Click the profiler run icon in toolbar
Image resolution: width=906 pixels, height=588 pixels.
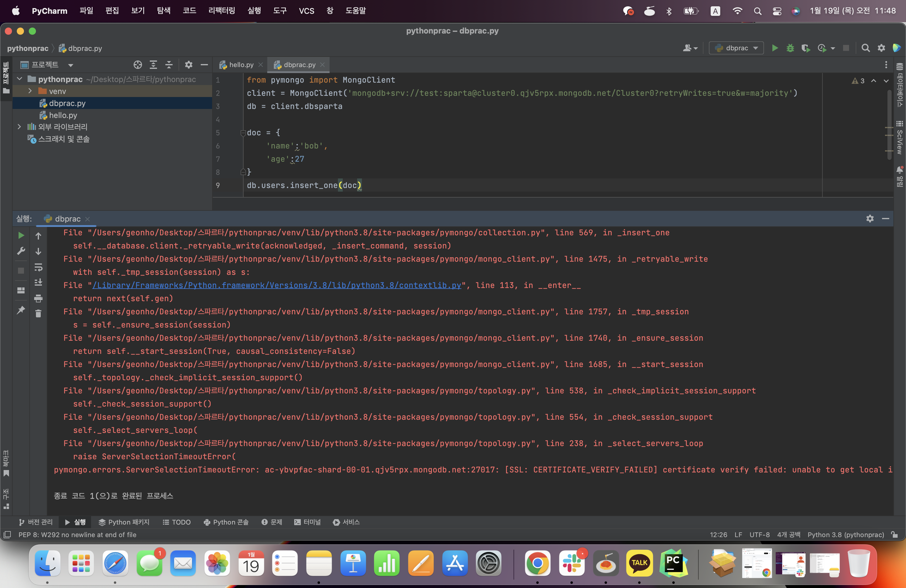[x=822, y=48]
